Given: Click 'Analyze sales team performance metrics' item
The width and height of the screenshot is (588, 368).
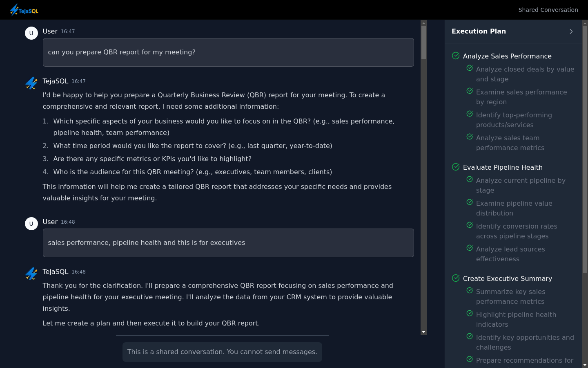Looking at the screenshot, I should (x=510, y=143).
